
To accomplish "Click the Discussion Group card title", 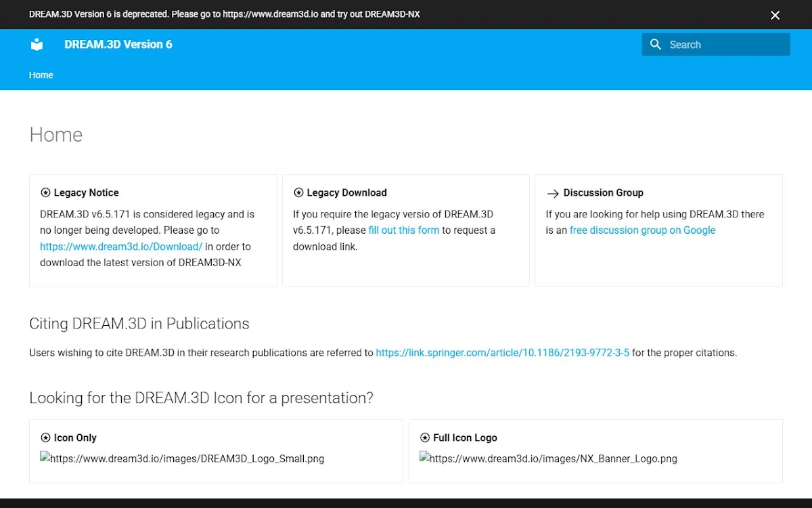I will tap(603, 193).
